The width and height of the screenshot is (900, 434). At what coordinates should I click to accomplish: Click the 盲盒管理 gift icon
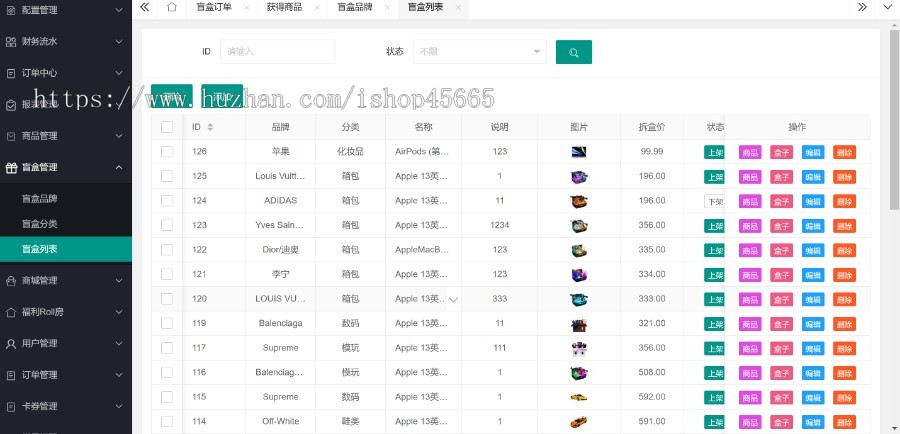pos(11,168)
